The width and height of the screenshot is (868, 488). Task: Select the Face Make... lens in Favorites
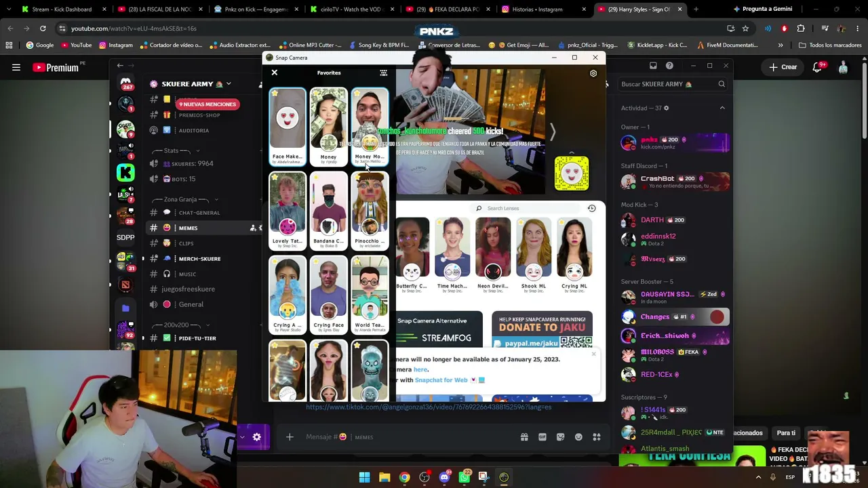(288, 127)
